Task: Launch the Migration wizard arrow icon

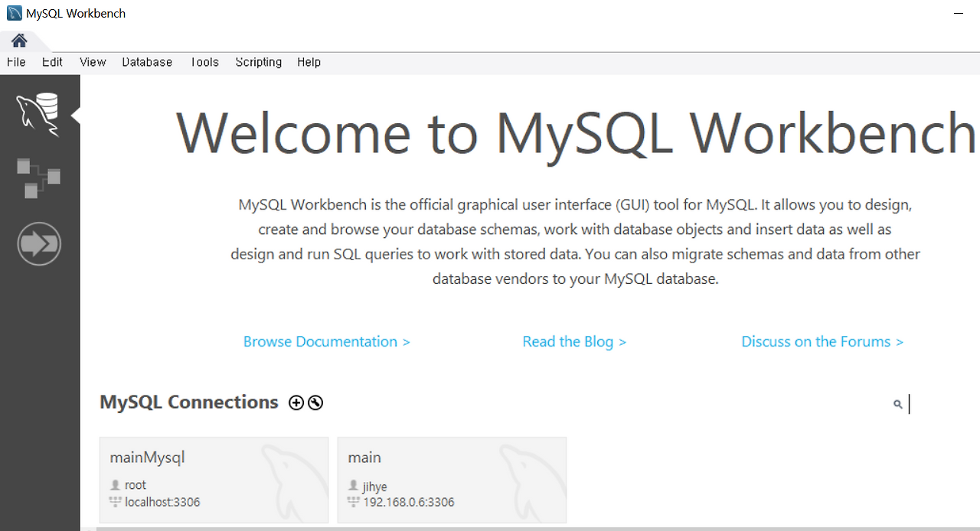Action: click(39, 243)
